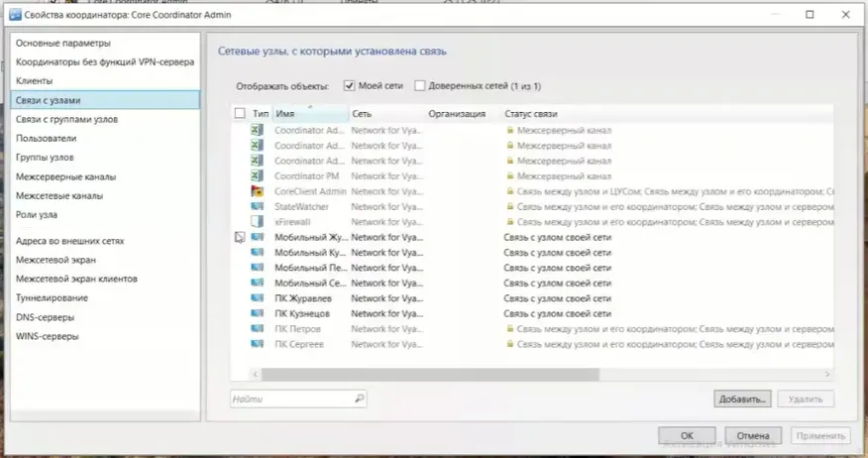
Task: Click the Применить button
Action: tap(820, 436)
